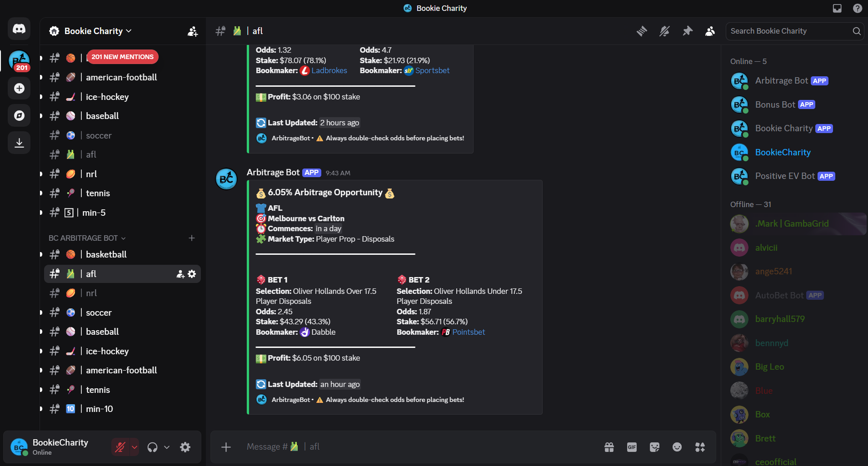
Task: Toggle notification settings bell in header
Action: point(664,31)
